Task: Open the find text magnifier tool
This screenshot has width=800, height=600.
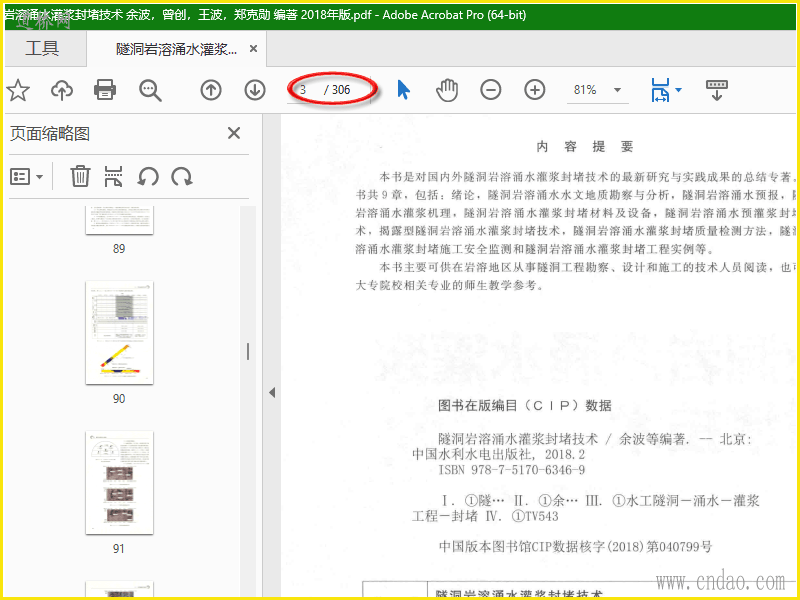Action: pos(150,91)
